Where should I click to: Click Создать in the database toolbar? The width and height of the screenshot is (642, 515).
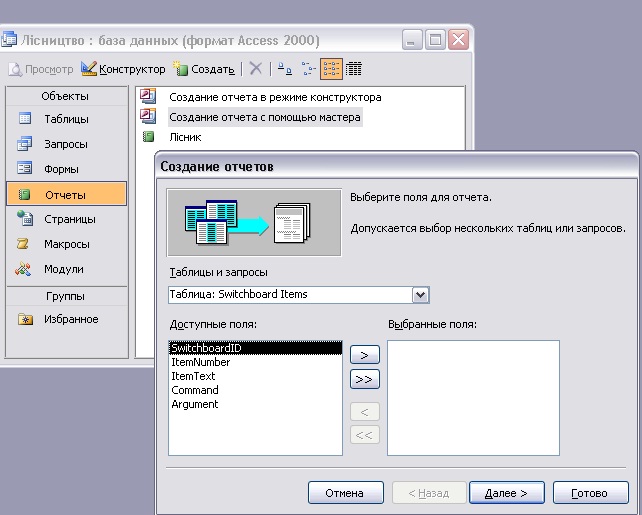click(x=204, y=69)
